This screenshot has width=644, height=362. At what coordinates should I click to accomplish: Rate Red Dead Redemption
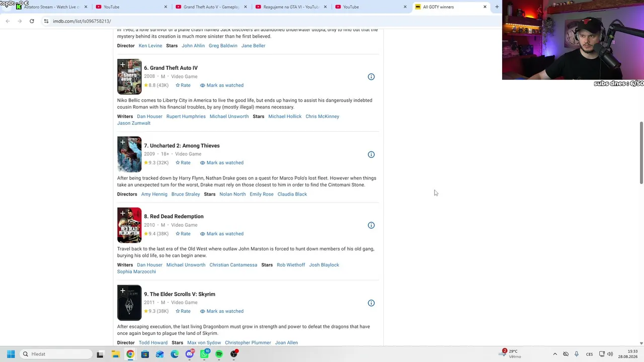coord(183,234)
